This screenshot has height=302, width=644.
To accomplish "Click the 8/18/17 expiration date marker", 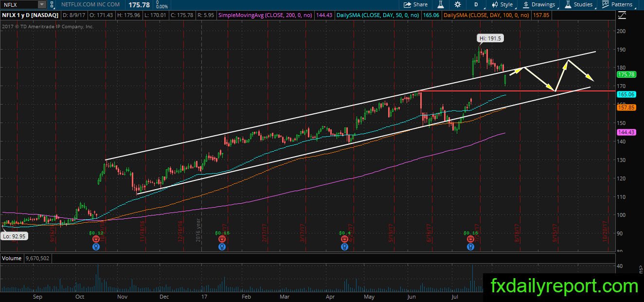I will (517, 233).
